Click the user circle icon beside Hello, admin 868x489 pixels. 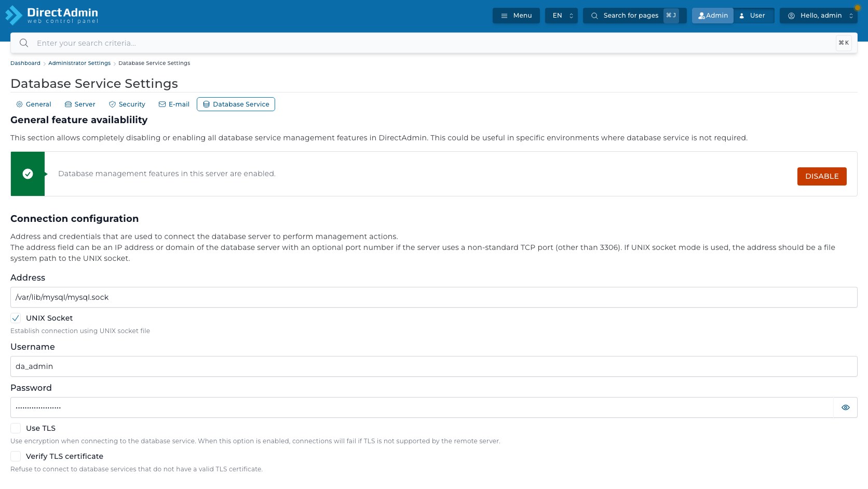[791, 16]
